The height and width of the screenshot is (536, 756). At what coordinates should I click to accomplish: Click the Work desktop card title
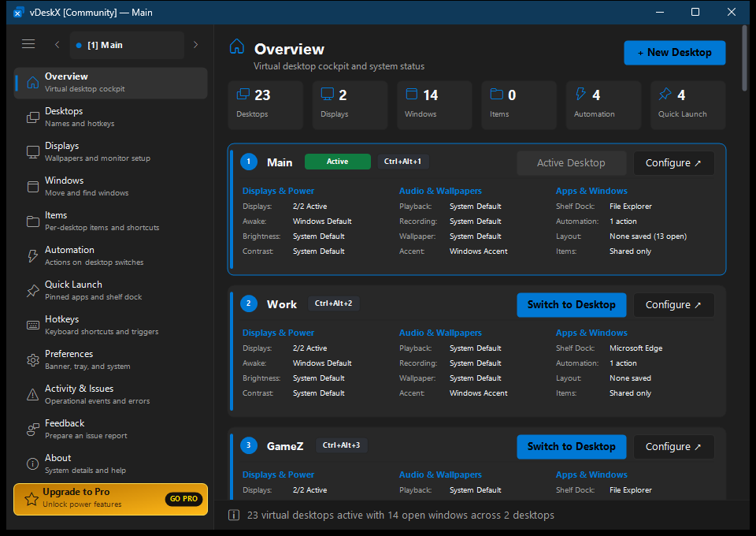[282, 304]
